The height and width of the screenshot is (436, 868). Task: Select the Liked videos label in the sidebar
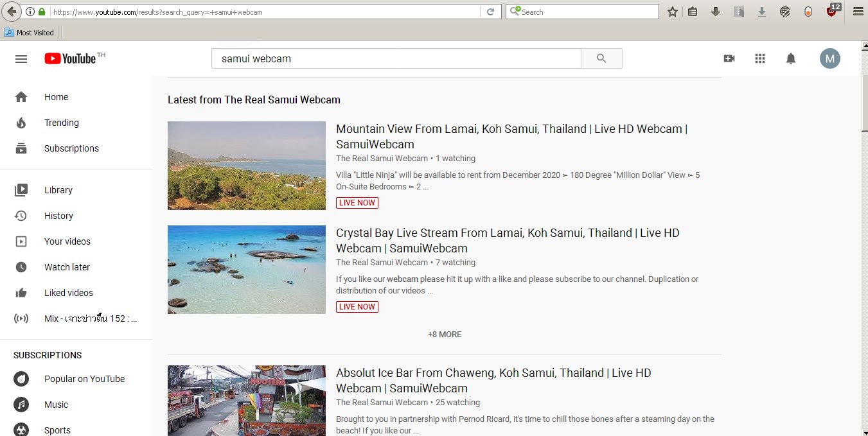coord(69,293)
